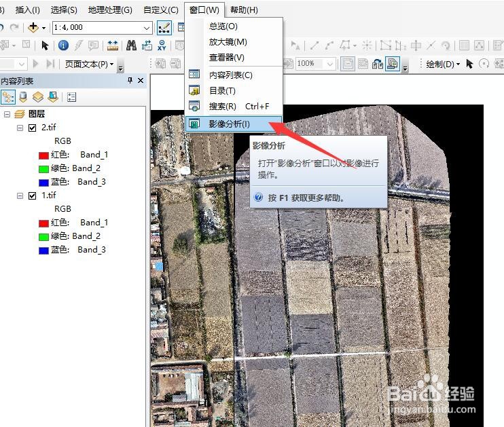Select the arrow in the Draw toolbar
The height and width of the screenshot is (427, 504).
(469, 64)
